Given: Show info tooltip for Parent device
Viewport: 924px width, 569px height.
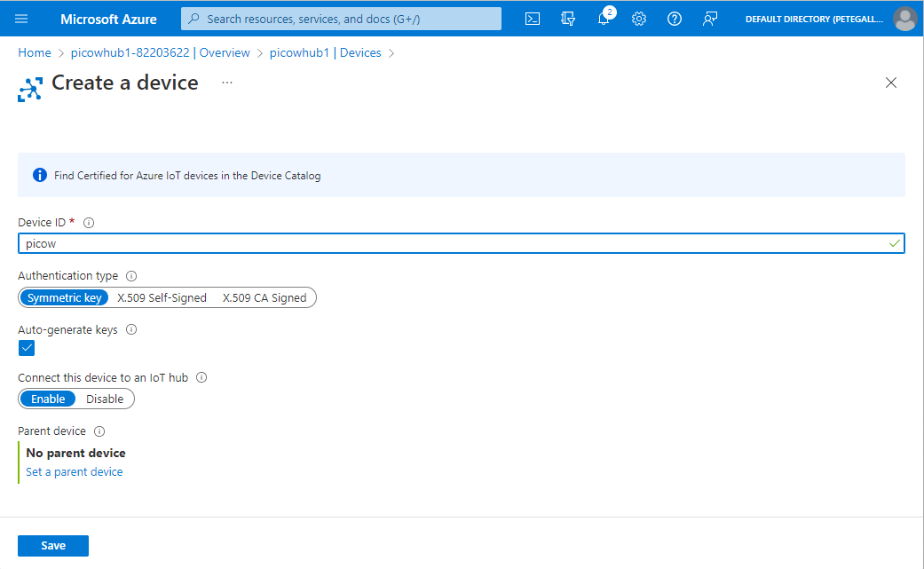Looking at the screenshot, I should (99, 431).
